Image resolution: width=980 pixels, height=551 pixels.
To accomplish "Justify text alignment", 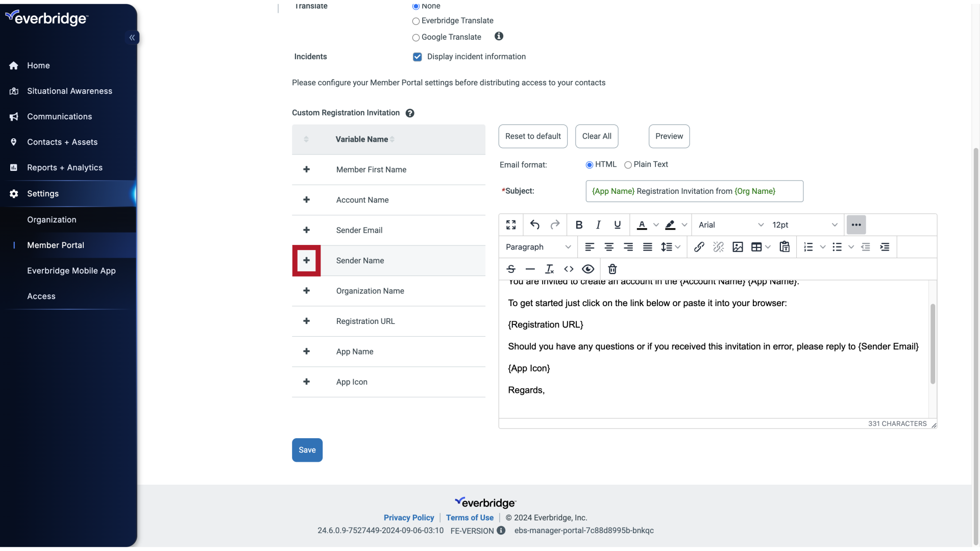I will (648, 247).
